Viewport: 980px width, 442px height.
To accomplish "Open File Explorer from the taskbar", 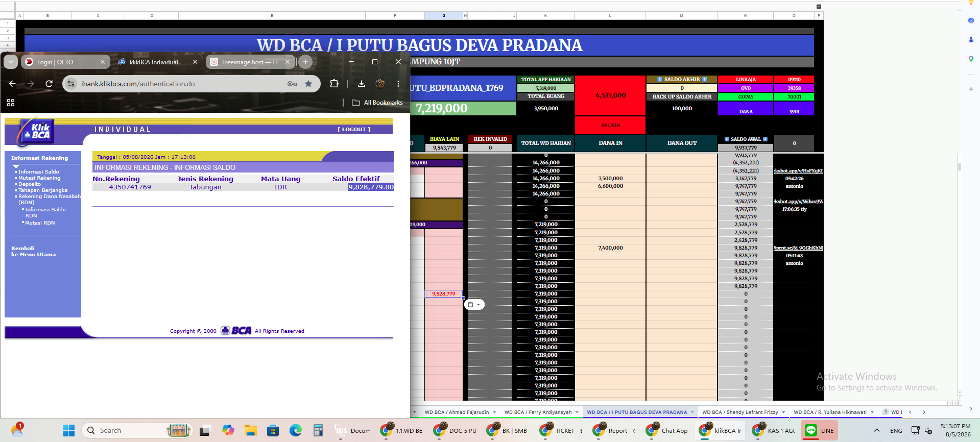I will pyautogui.click(x=250, y=431).
